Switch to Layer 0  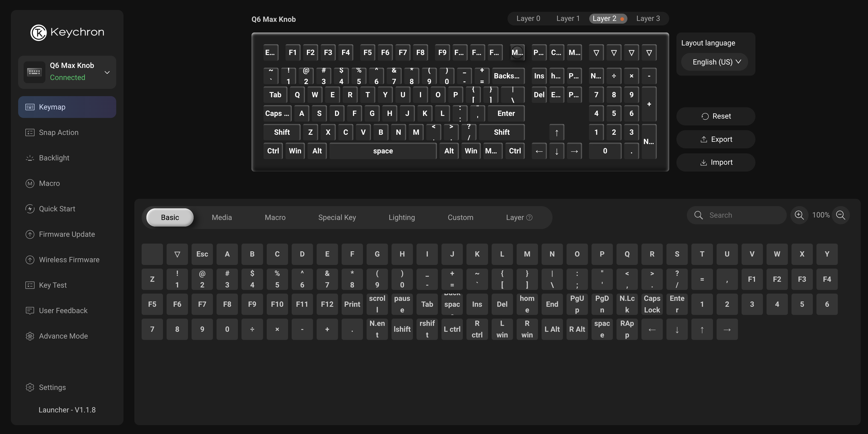pyautogui.click(x=528, y=19)
